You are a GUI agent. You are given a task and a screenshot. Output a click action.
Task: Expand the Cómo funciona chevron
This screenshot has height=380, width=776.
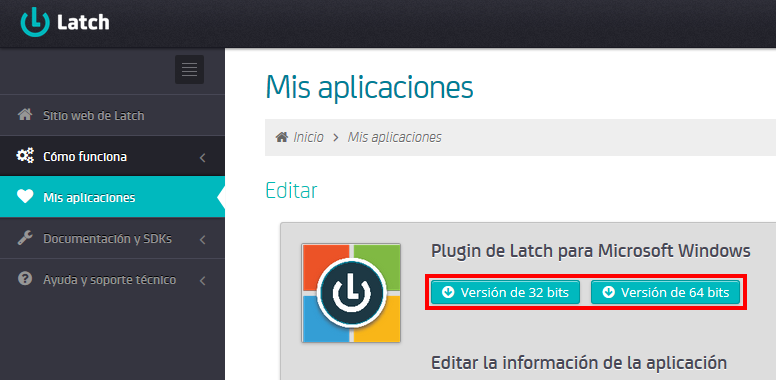point(202,158)
